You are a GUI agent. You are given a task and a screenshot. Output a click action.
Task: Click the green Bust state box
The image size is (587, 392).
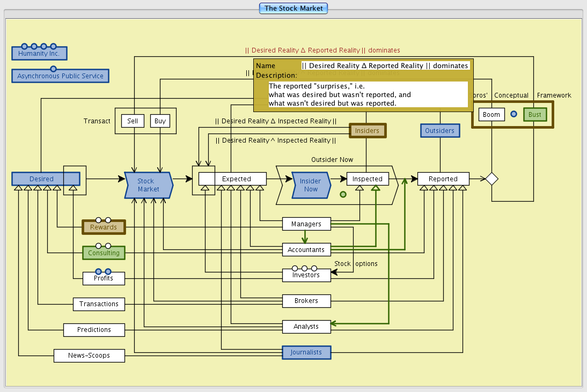coord(534,115)
